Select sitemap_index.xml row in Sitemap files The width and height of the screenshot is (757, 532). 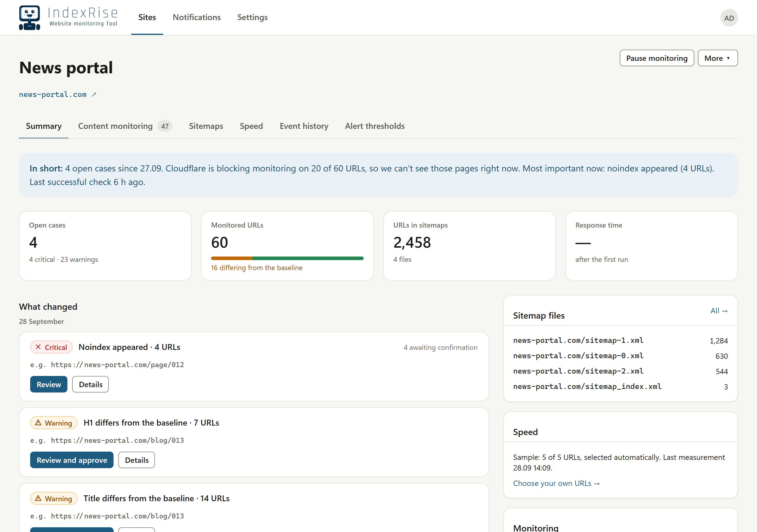[620, 387]
